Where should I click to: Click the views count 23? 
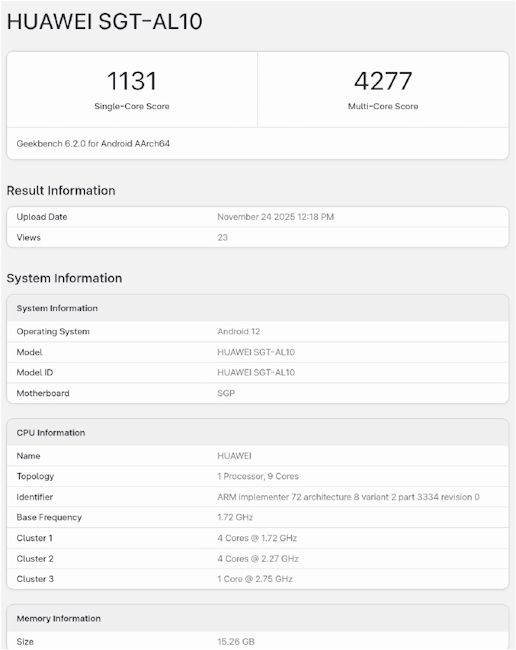tap(223, 238)
